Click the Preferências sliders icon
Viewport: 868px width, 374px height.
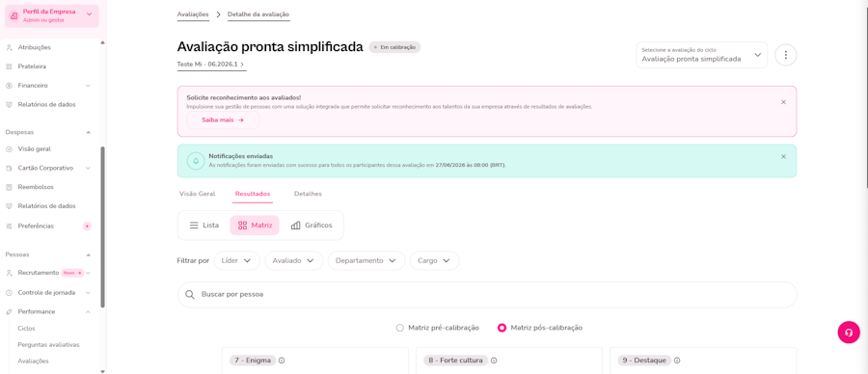(9, 226)
